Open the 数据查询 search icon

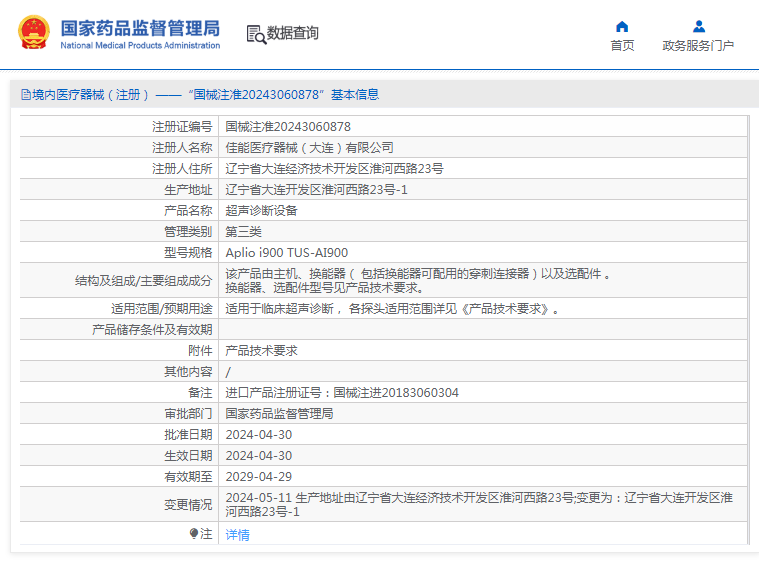click(x=256, y=34)
